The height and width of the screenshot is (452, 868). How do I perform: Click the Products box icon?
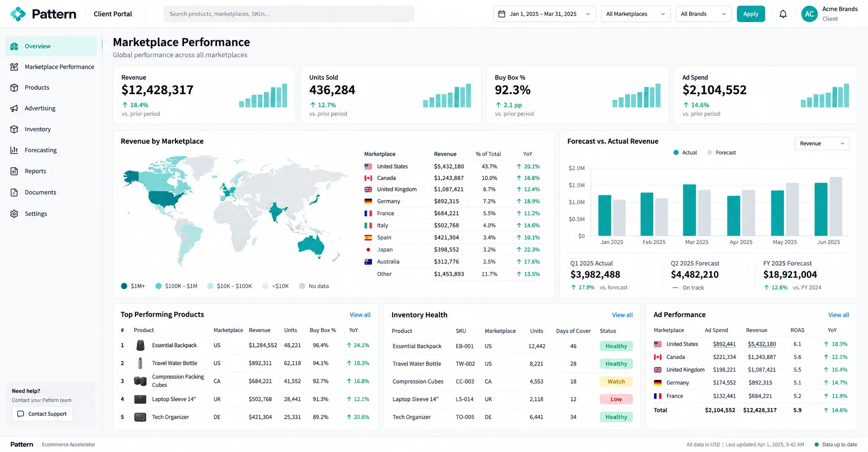click(14, 88)
